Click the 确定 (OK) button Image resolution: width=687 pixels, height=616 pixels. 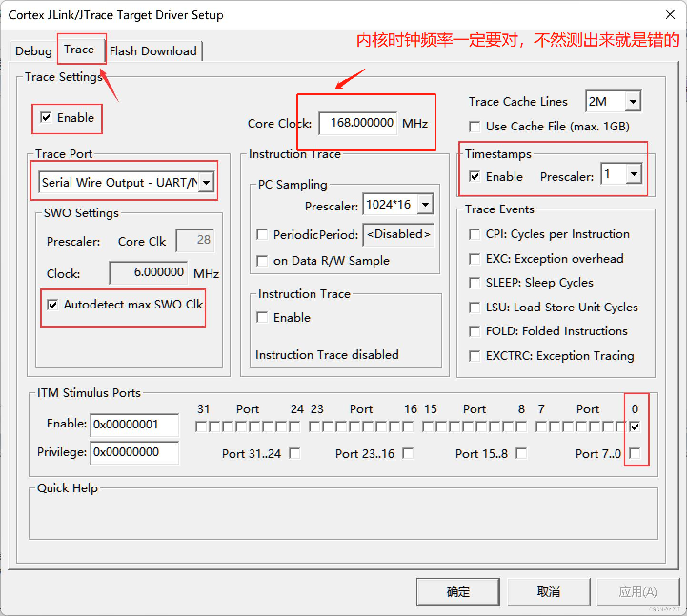tap(458, 592)
